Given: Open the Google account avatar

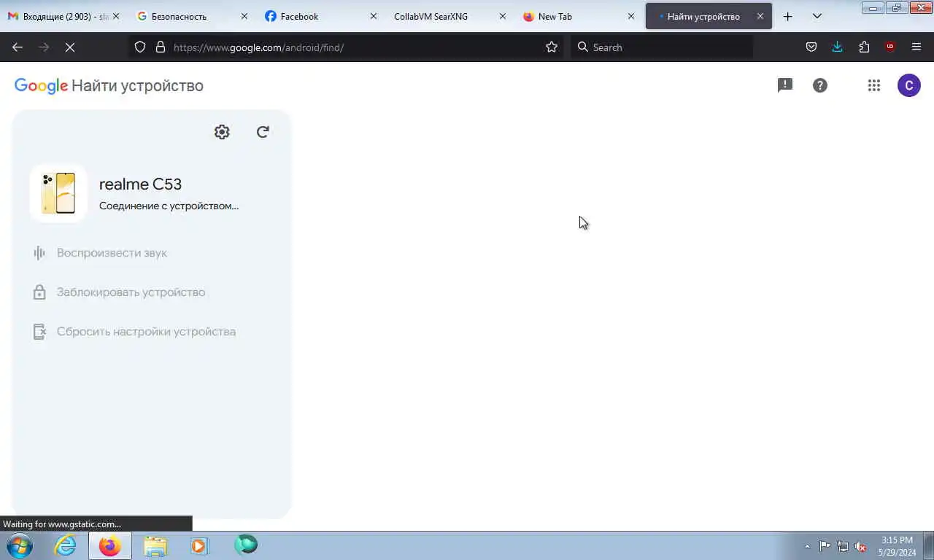Looking at the screenshot, I should click(908, 85).
